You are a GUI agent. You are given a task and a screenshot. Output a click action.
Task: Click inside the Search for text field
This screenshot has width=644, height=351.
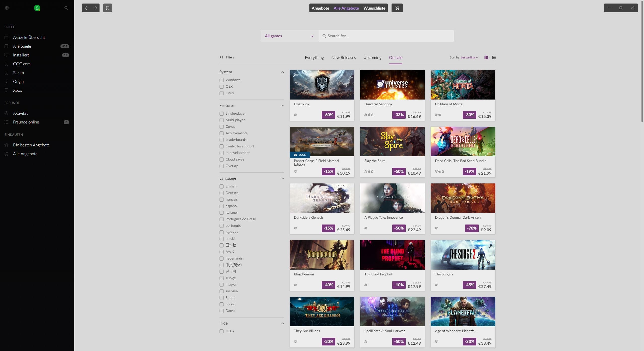tap(386, 36)
